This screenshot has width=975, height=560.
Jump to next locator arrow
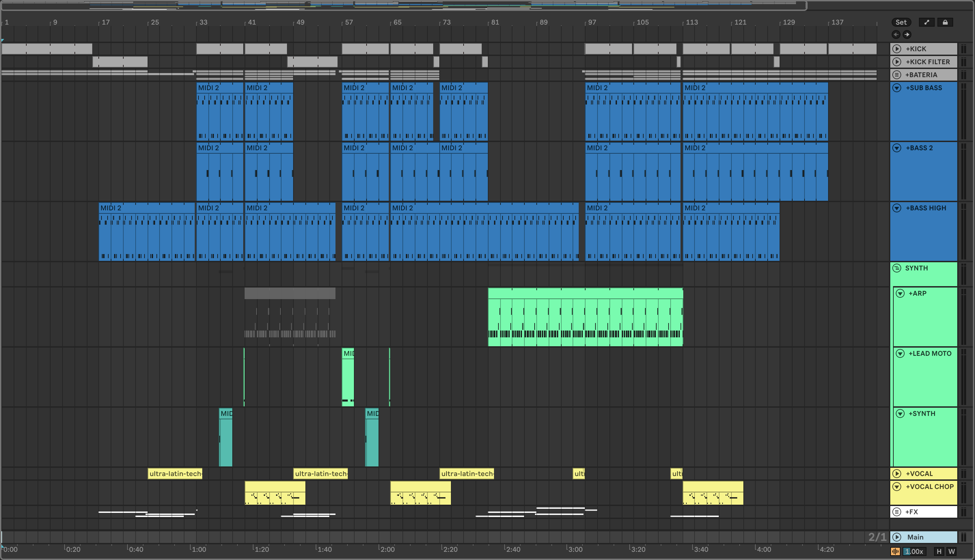click(907, 34)
